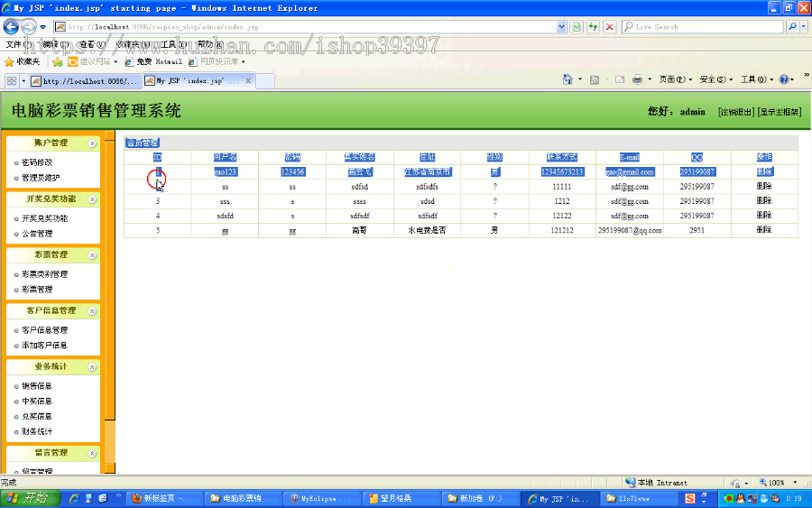Click the 注销退出 logout link
This screenshot has width=812, height=508.
point(736,112)
